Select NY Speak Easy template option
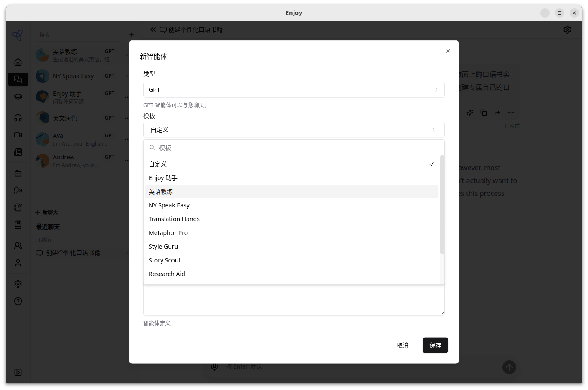Image resolution: width=588 pixels, height=390 pixels. pyautogui.click(x=169, y=205)
